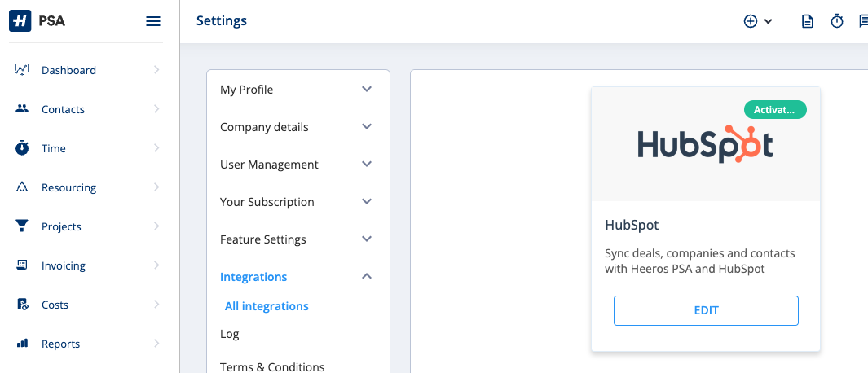Screen dimensions: 868x373
Task: Open Resourcing in sidebar
Action: pyautogui.click(x=68, y=187)
